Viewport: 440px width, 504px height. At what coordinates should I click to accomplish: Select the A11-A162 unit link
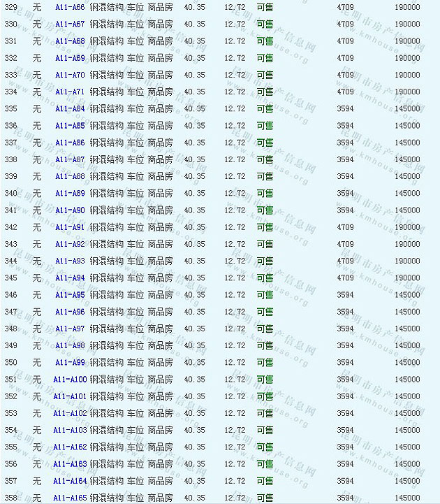tap(70, 447)
